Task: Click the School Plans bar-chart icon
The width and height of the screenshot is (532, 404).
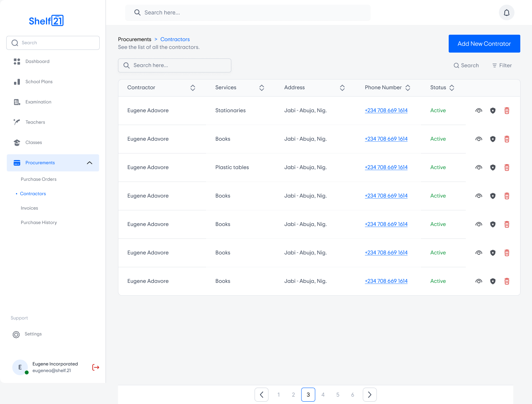Action: coord(17,82)
